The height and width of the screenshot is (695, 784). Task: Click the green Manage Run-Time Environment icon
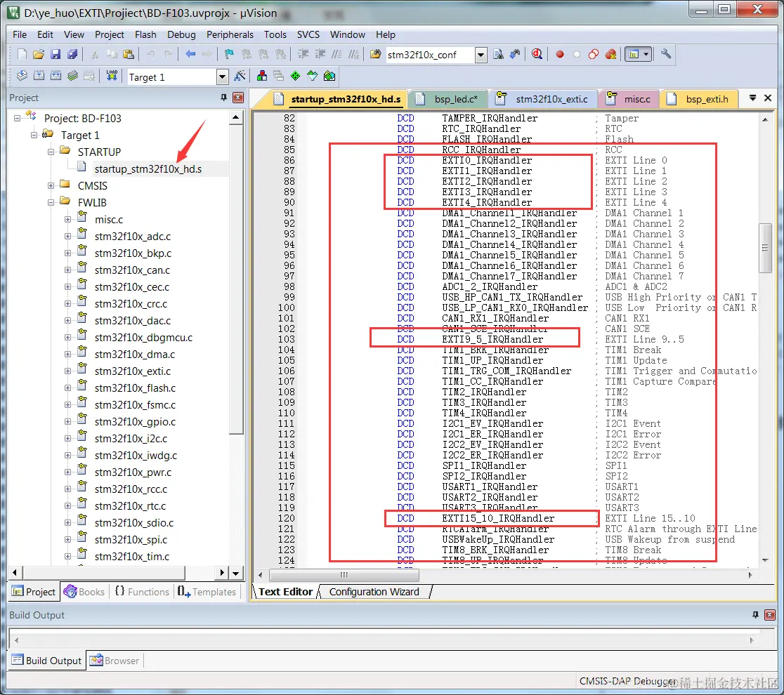(x=296, y=76)
